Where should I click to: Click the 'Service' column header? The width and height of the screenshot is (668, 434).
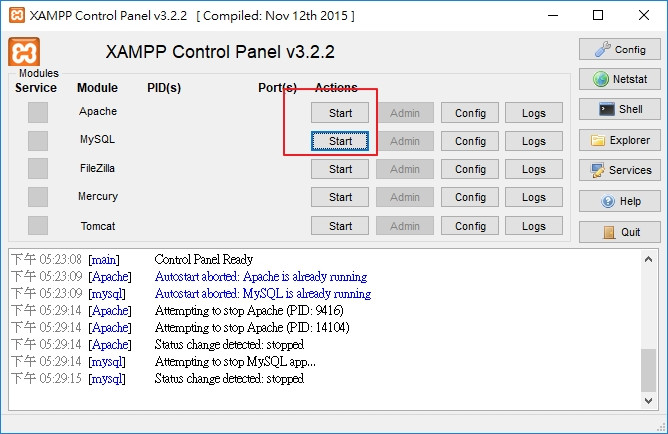click(x=36, y=88)
